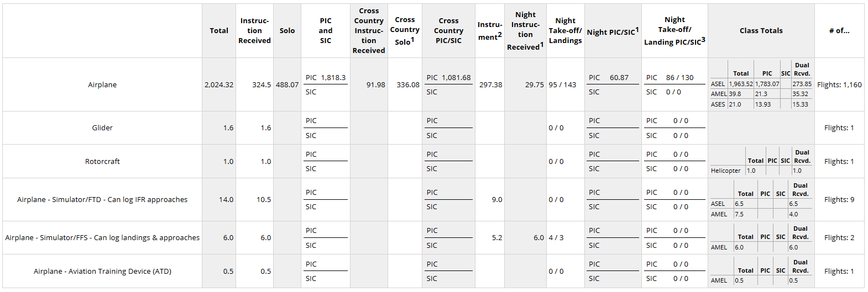Click the Simulator/FFS row label
The height and width of the screenshot is (292, 868).
(102, 238)
